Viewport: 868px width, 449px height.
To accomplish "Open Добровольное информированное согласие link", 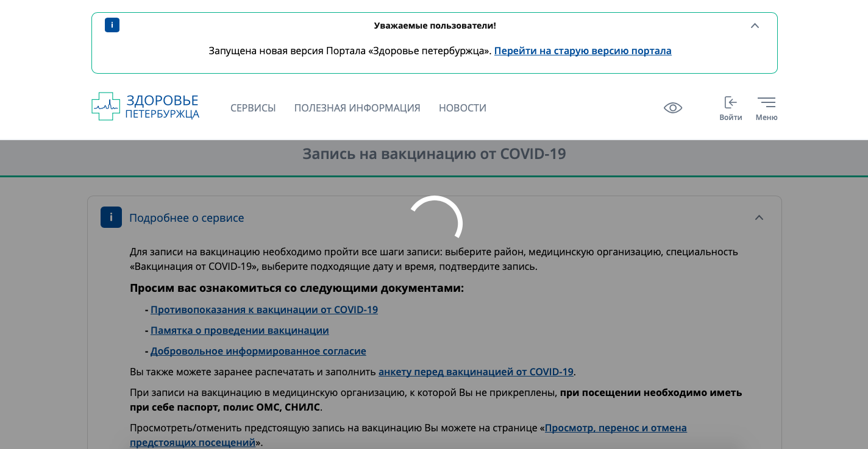I will pos(258,351).
